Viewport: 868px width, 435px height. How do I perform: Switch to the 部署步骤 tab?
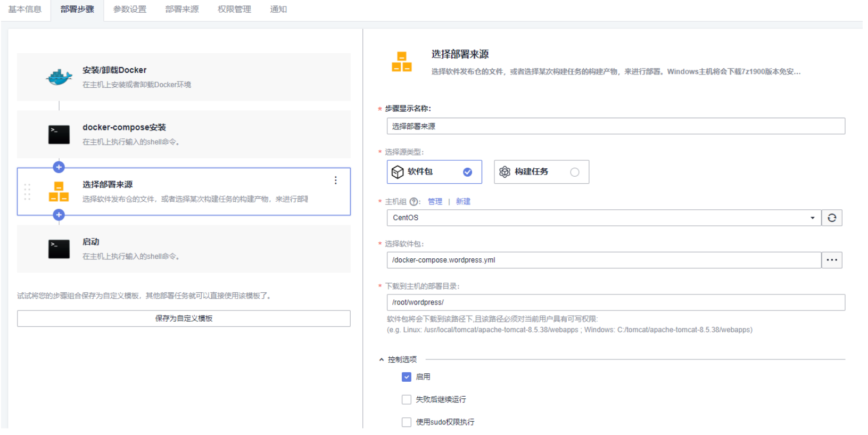pos(77,10)
